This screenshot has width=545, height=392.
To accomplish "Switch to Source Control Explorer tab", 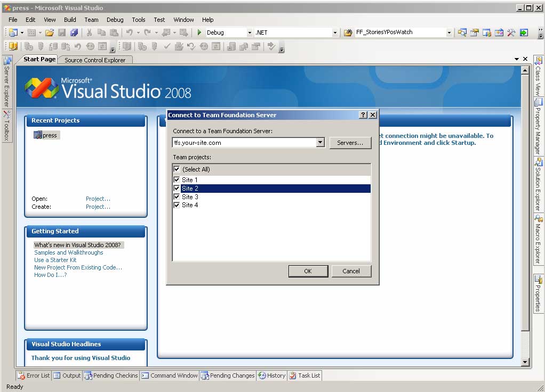I will (95, 60).
